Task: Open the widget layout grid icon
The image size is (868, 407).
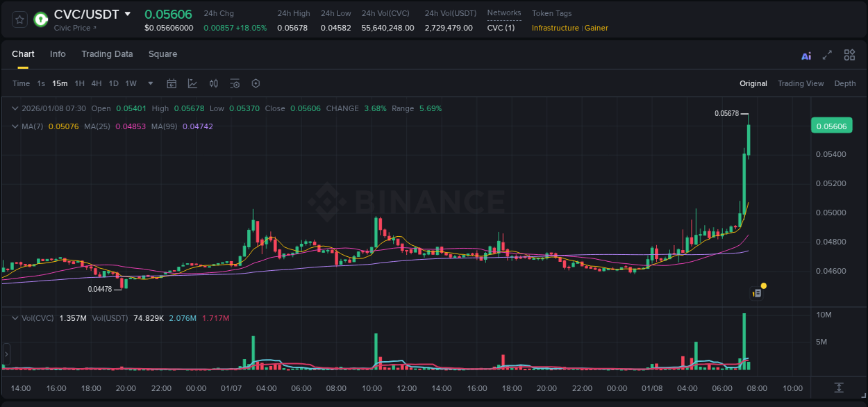Action: point(849,54)
